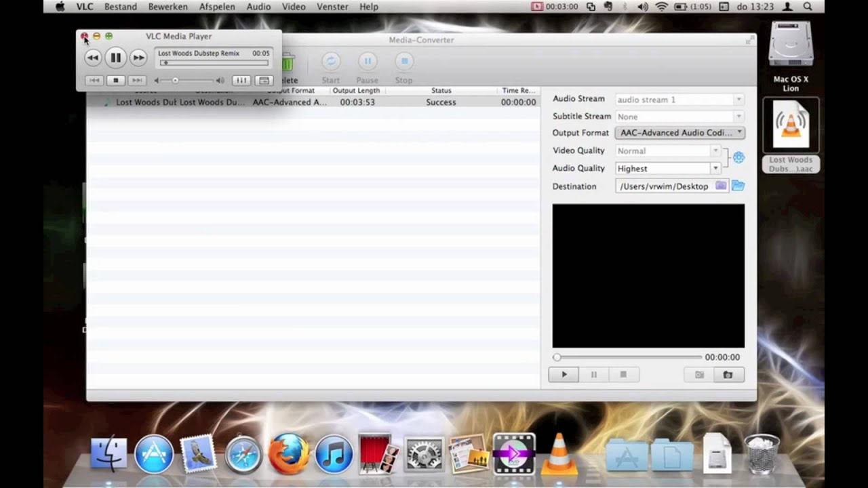Click the Start conversion button
The width and height of the screenshot is (868, 488).
point(331,68)
